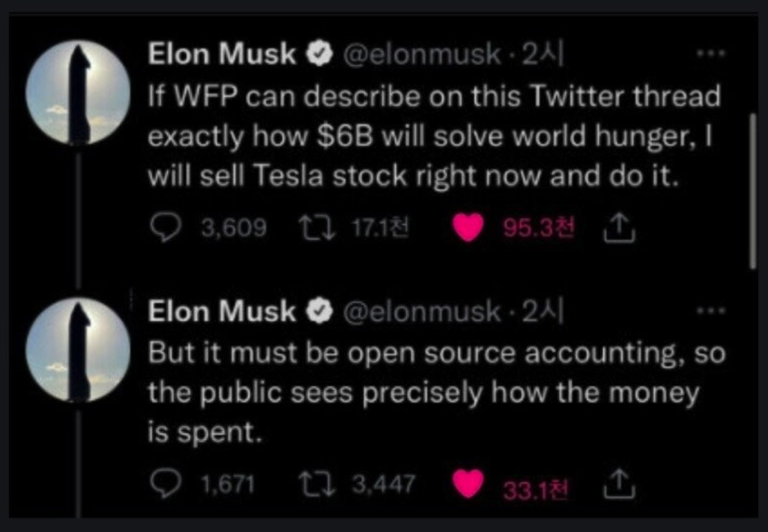This screenshot has width=768, height=532.
Task: Open the tweet text about world hunger
Action: pyautogui.click(x=433, y=136)
